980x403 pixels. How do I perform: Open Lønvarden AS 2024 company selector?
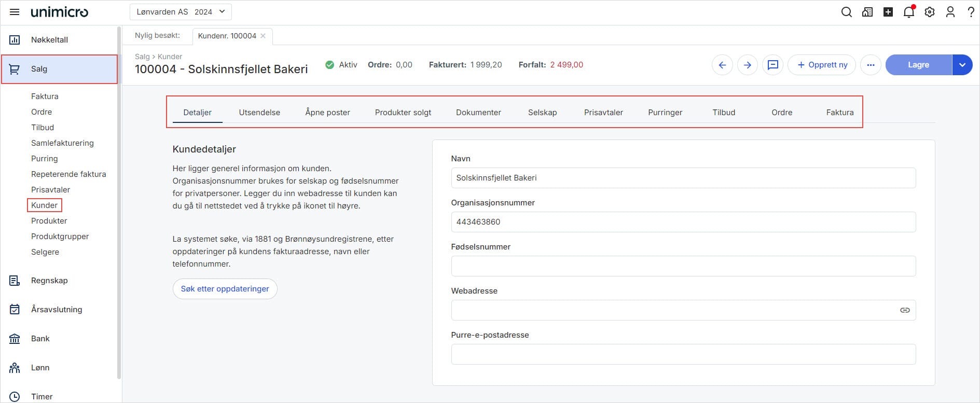[x=181, y=12]
